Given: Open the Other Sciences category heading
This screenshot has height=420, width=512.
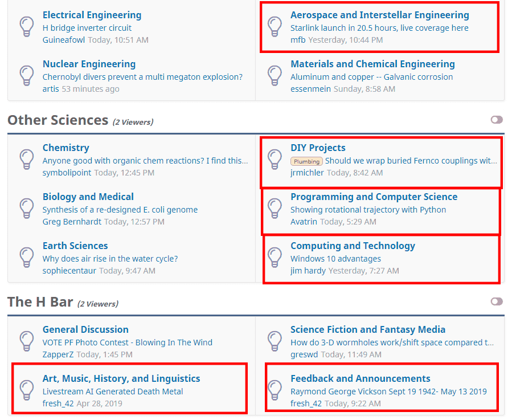Looking at the screenshot, I should click(x=58, y=120).
